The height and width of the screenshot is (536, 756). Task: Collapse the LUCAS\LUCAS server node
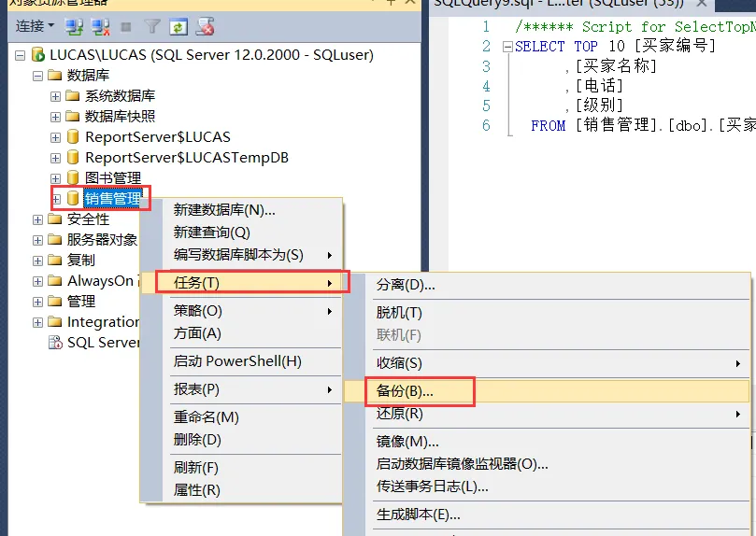coord(21,55)
